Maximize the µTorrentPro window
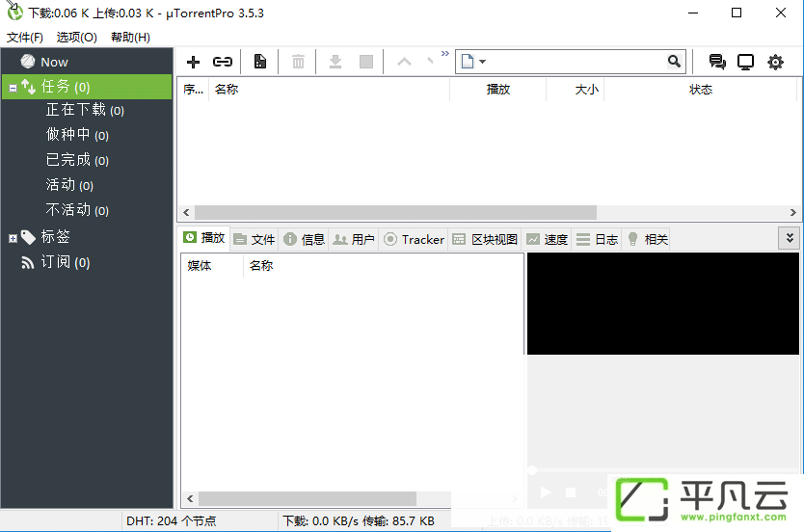Image resolution: width=804 pixels, height=532 pixels. pos(737,13)
